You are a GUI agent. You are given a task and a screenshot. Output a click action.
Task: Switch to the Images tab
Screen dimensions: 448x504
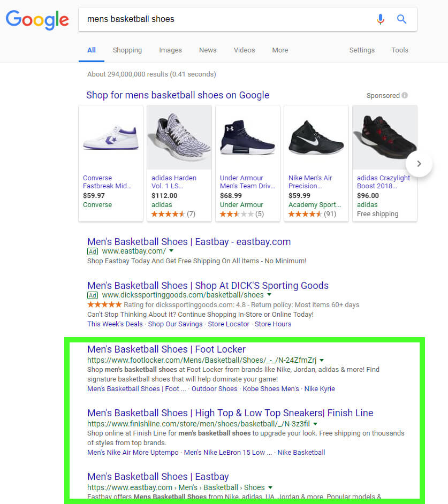[170, 50]
